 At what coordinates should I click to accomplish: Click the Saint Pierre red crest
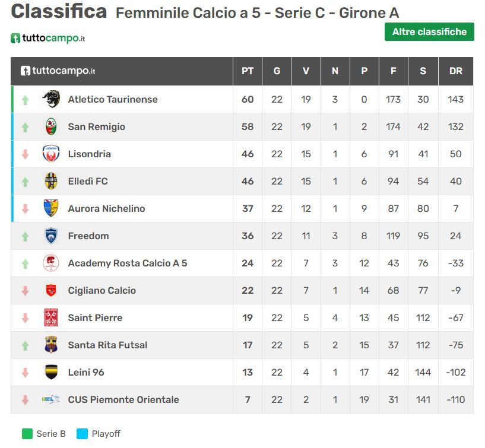point(52,318)
